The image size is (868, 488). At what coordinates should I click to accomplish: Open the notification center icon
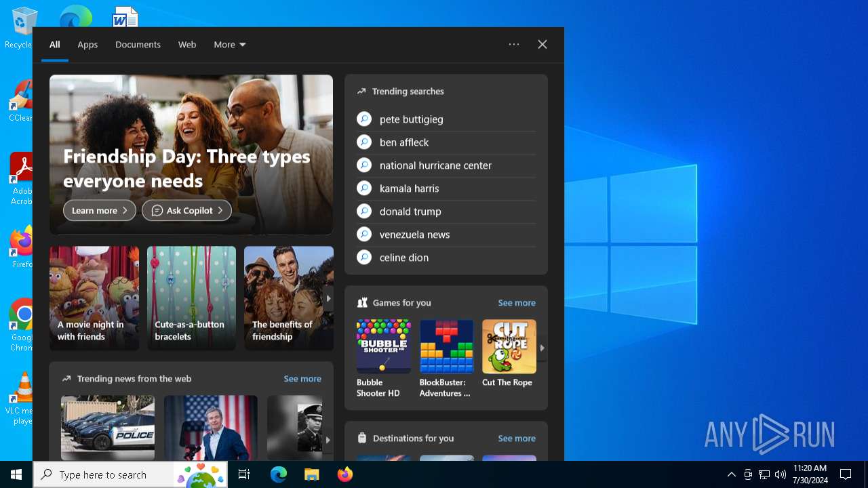846,474
